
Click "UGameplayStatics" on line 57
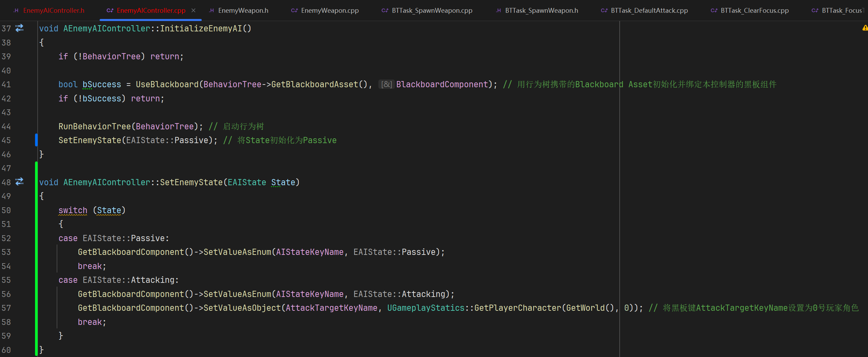(426, 308)
